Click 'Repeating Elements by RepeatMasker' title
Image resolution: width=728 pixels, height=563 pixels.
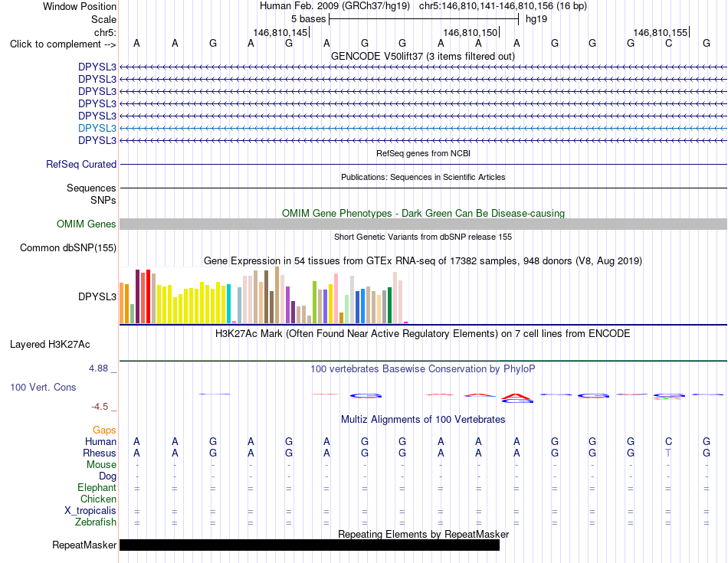click(423, 534)
